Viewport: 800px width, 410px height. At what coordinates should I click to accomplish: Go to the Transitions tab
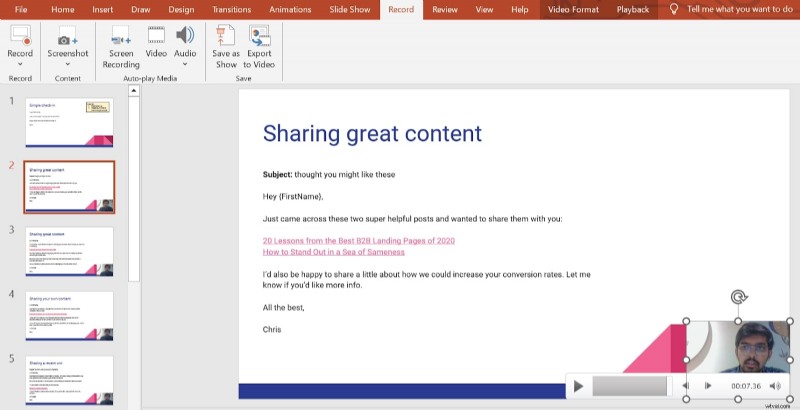pyautogui.click(x=232, y=9)
